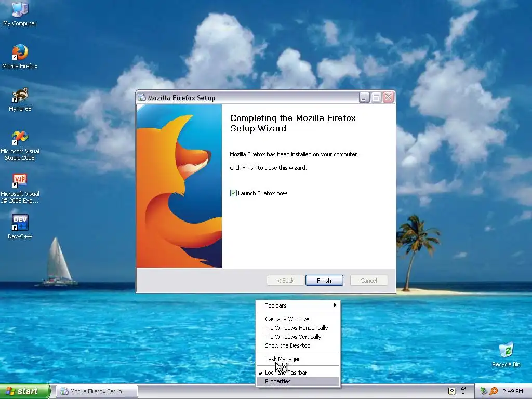Screen dimensions: 532x399
Task: Select the MyPal 68 desktop shortcut
Action: [20, 99]
